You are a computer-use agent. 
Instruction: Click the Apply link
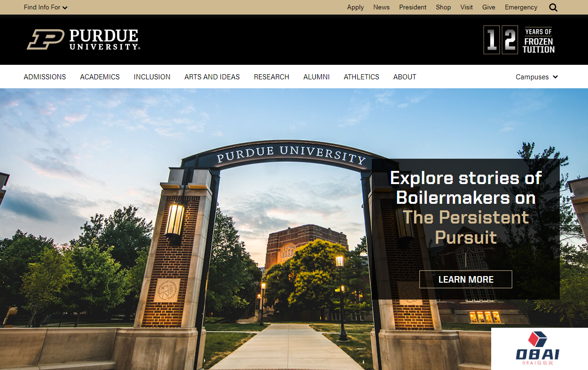(355, 8)
